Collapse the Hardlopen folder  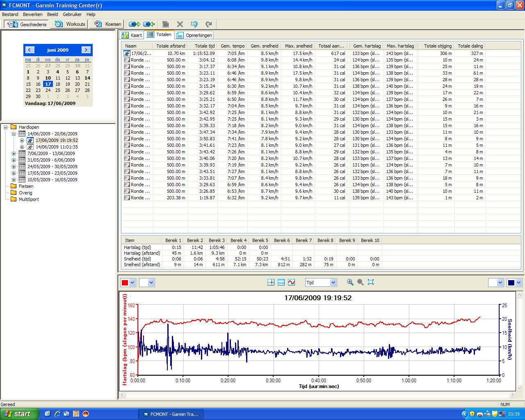tap(6, 127)
